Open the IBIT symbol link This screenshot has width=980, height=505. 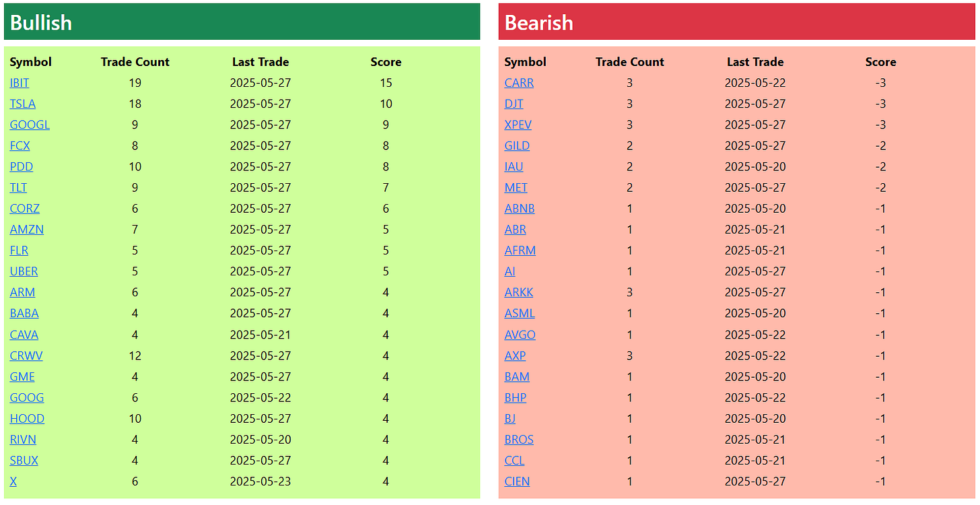[20, 83]
